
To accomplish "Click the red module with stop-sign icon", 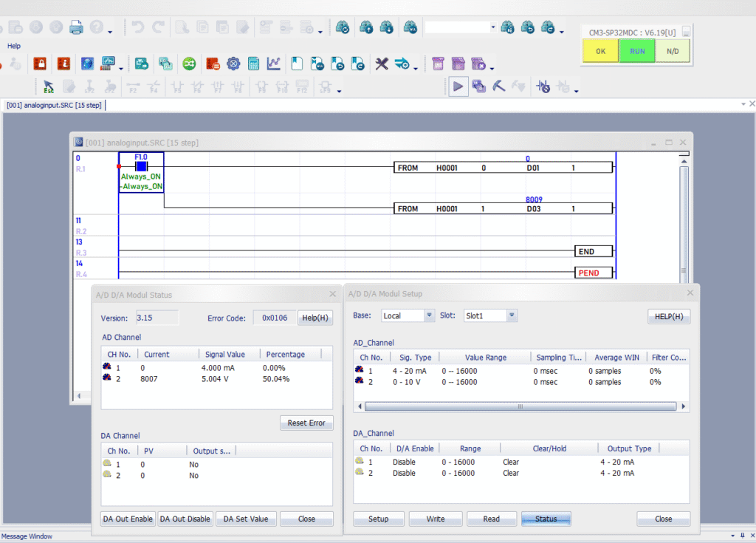I will [213, 64].
